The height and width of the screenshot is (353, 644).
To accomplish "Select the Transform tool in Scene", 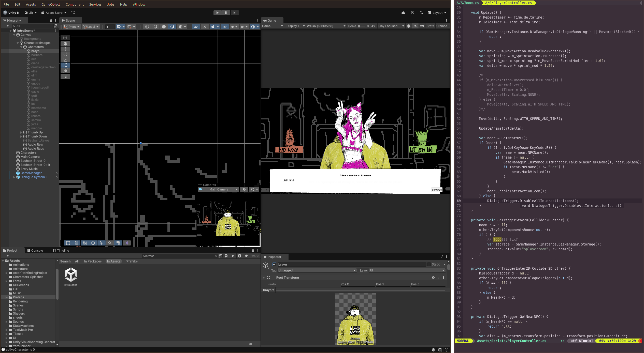I will click(x=65, y=70).
